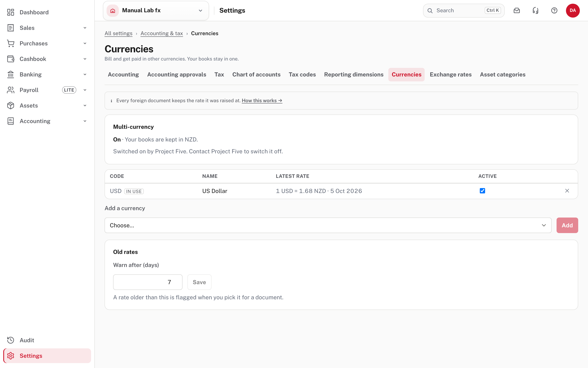Click the Payroll people icon
The height and width of the screenshot is (368, 588).
pyautogui.click(x=10, y=90)
